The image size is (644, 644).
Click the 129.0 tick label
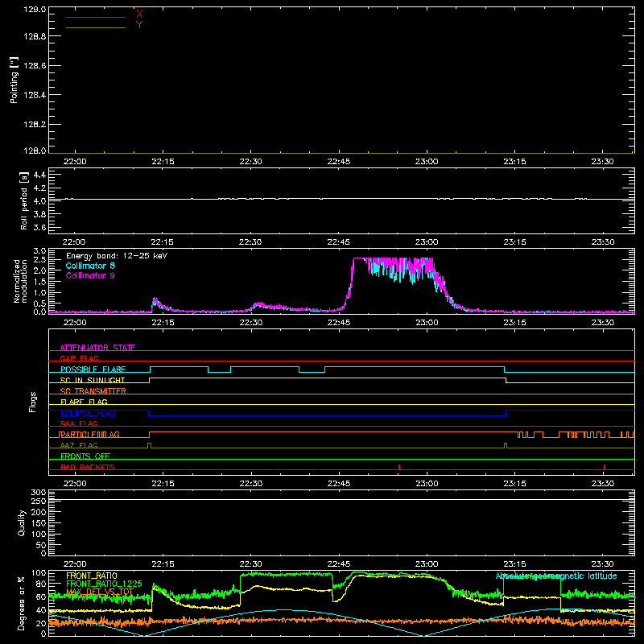point(35,10)
